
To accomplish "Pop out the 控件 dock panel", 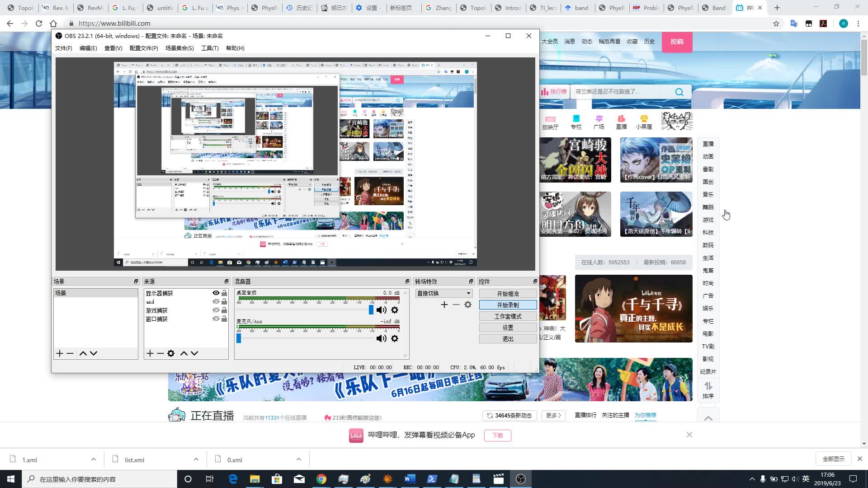I will pyautogui.click(x=535, y=282).
